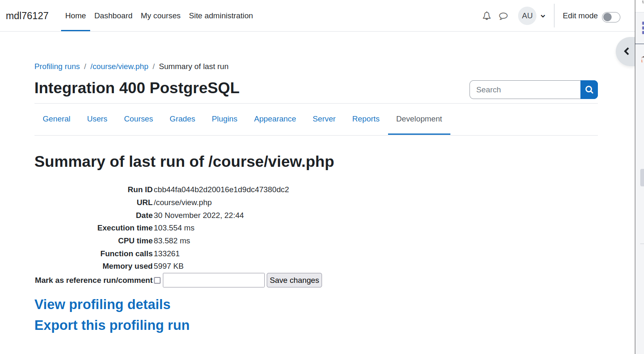Switch to the Courses tab

click(138, 119)
